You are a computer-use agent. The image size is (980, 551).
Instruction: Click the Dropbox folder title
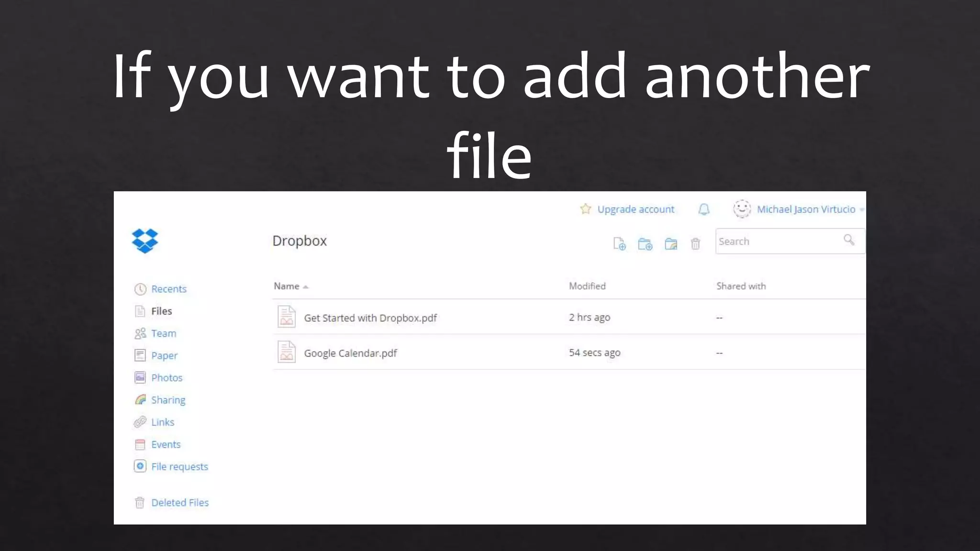coord(300,241)
